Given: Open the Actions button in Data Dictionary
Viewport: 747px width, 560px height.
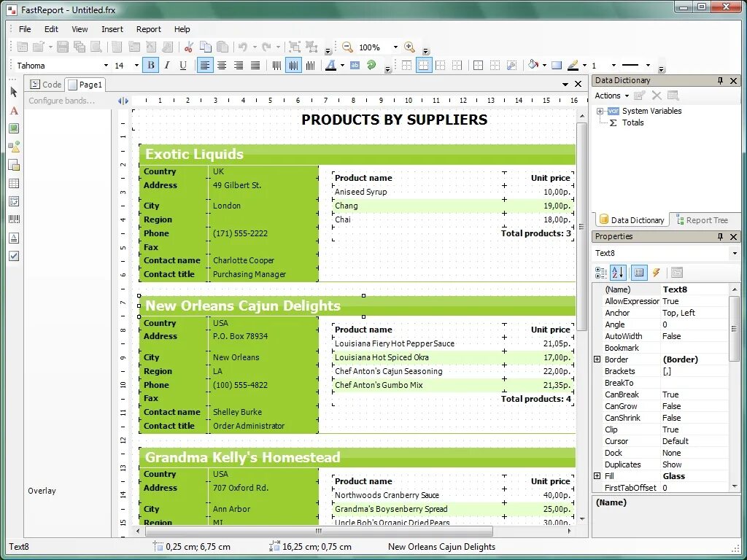Looking at the screenshot, I should [612, 96].
